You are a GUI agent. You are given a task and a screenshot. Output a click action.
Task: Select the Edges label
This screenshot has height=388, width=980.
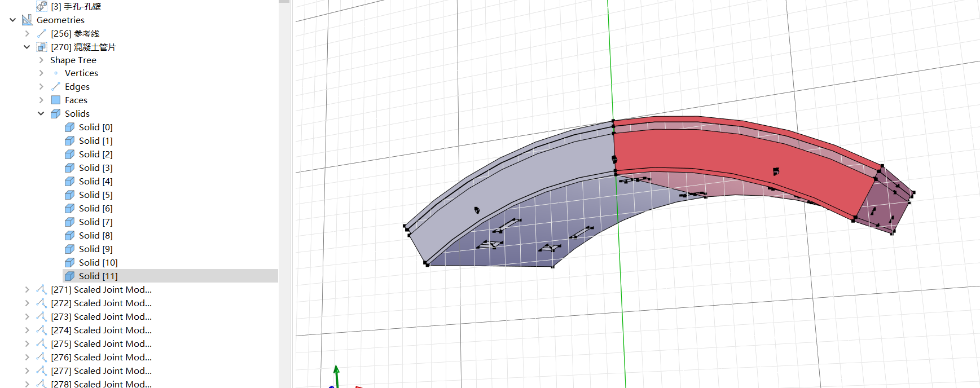(x=77, y=86)
